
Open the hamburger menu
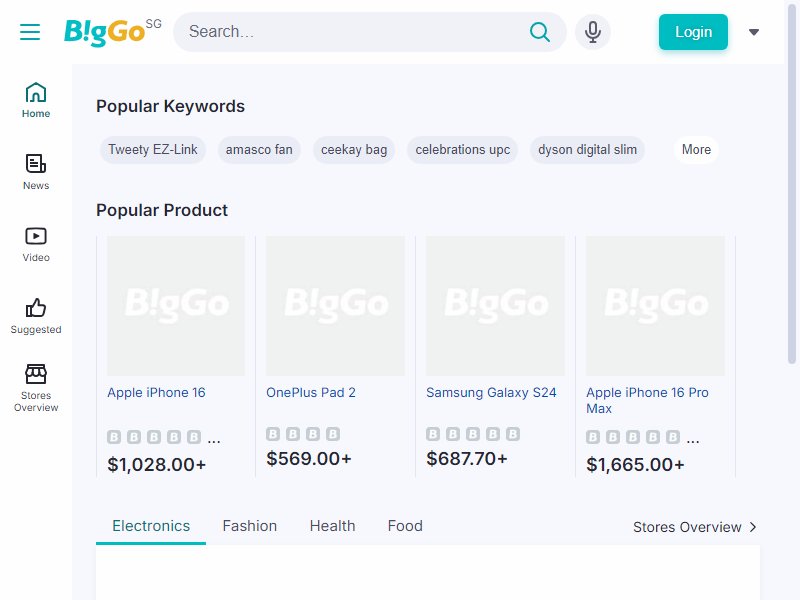point(30,32)
